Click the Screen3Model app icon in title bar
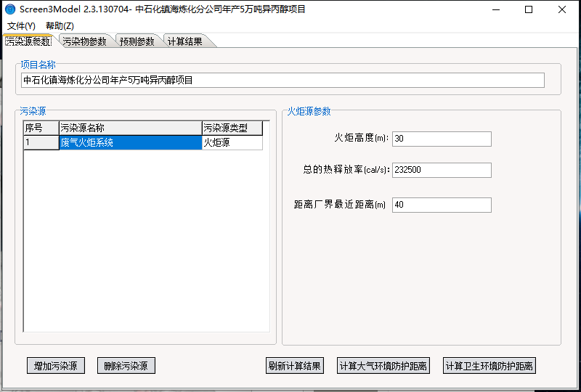Viewport: 581px width, 392px height. (10, 9)
